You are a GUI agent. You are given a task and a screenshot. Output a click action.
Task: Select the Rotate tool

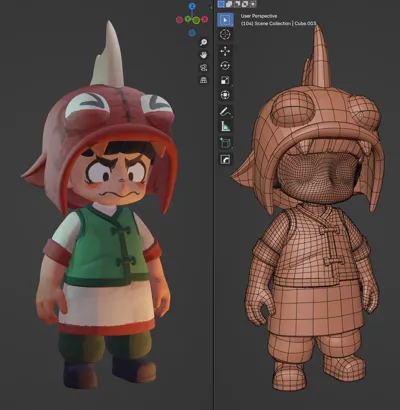(225, 65)
